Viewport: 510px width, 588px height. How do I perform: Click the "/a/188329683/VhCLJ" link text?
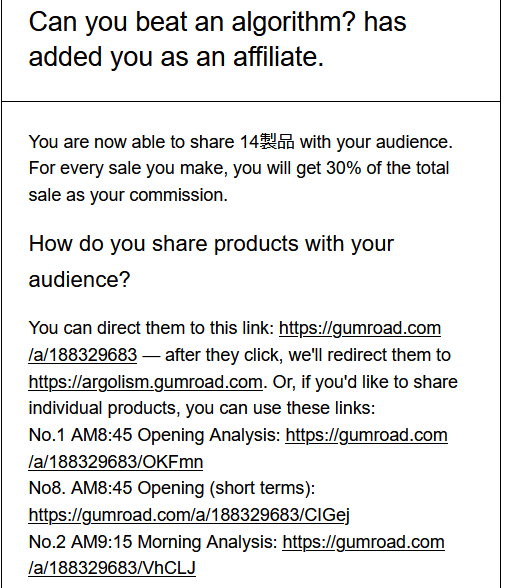click(112, 568)
